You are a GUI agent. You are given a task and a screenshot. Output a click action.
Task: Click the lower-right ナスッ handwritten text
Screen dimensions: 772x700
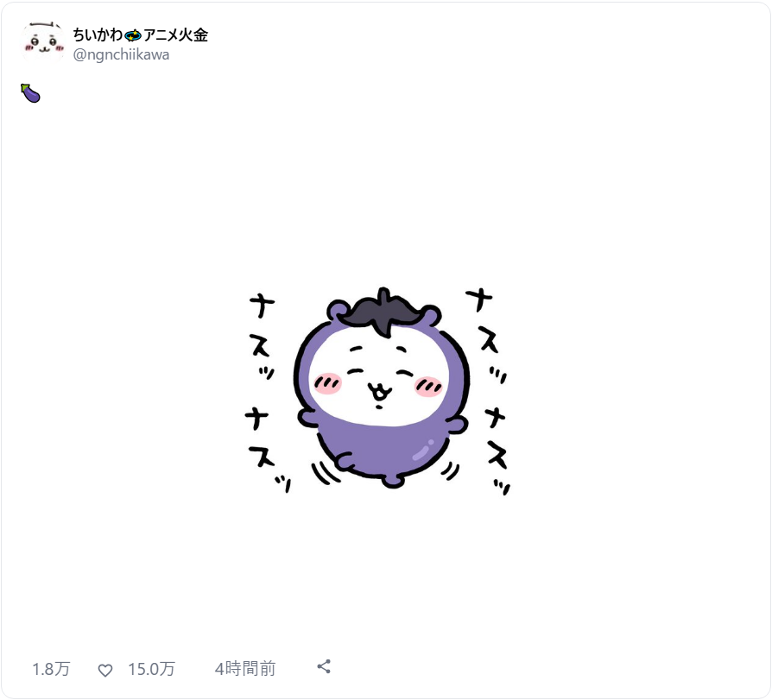(x=497, y=451)
